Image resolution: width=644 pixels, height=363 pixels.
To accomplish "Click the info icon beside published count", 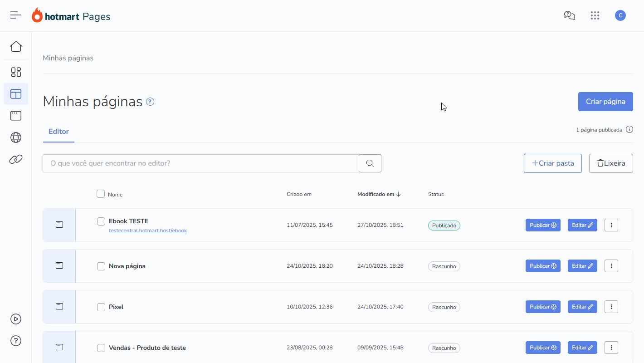I will [629, 130].
